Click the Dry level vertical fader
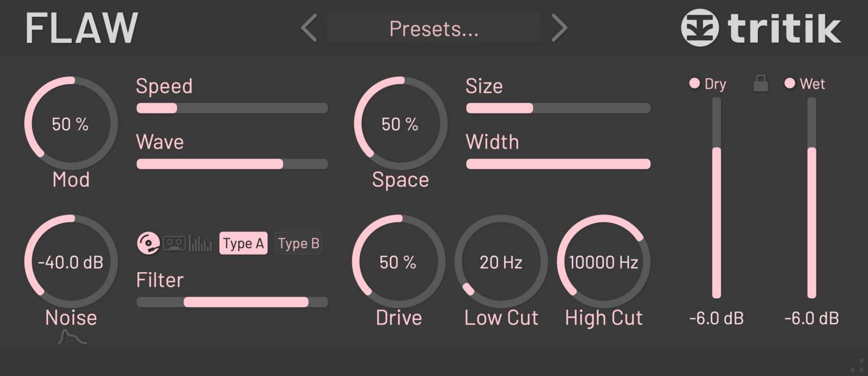This screenshot has width=868, height=376. tap(716, 198)
